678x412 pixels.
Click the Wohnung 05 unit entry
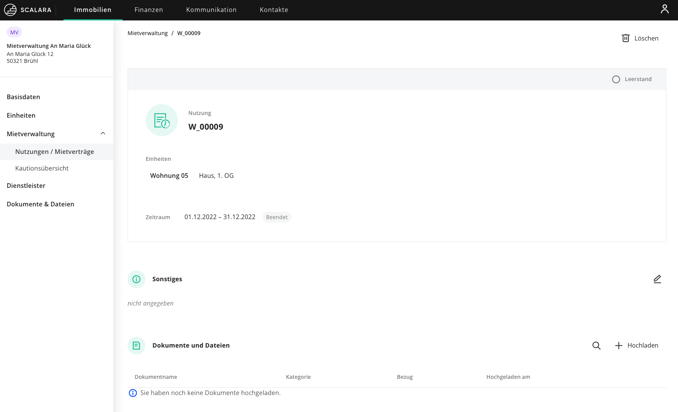169,176
